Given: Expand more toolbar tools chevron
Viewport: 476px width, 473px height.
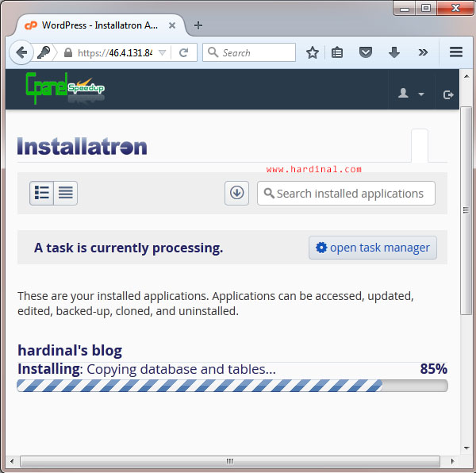Looking at the screenshot, I should tap(423, 52).
